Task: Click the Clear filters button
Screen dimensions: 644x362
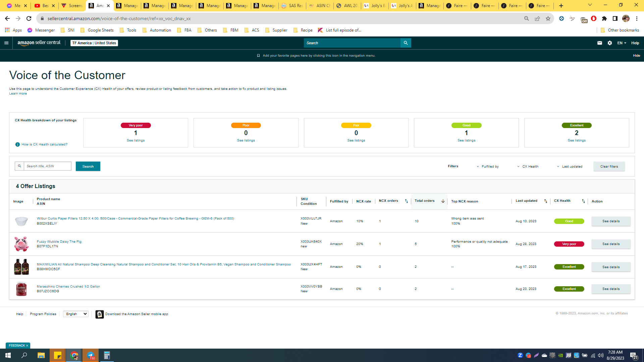Action: tap(609, 167)
